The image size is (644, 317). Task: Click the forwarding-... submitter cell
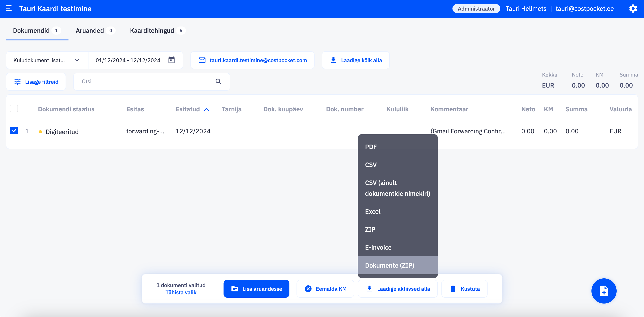(145, 131)
